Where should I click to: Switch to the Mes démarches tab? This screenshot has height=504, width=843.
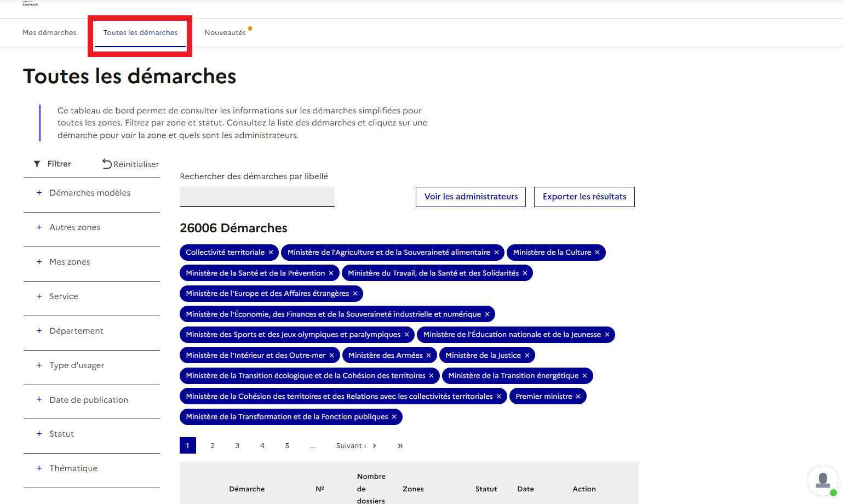tap(49, 33)
